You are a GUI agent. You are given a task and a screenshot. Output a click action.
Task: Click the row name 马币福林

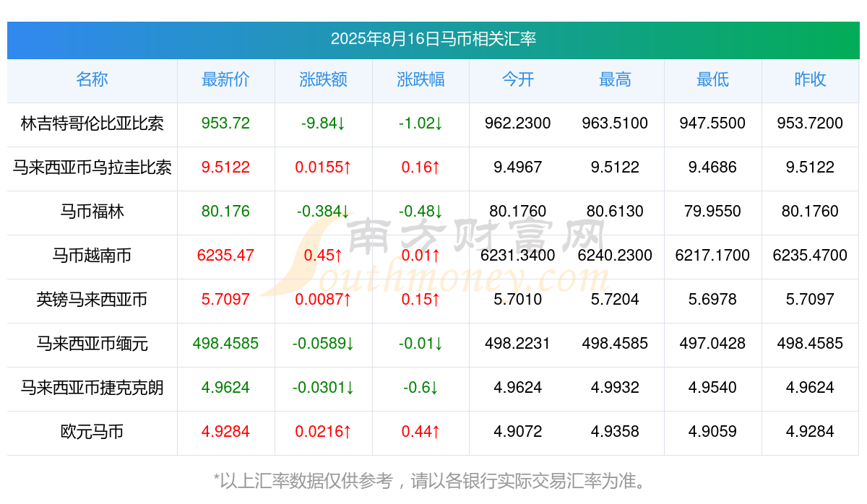[92, 212]
